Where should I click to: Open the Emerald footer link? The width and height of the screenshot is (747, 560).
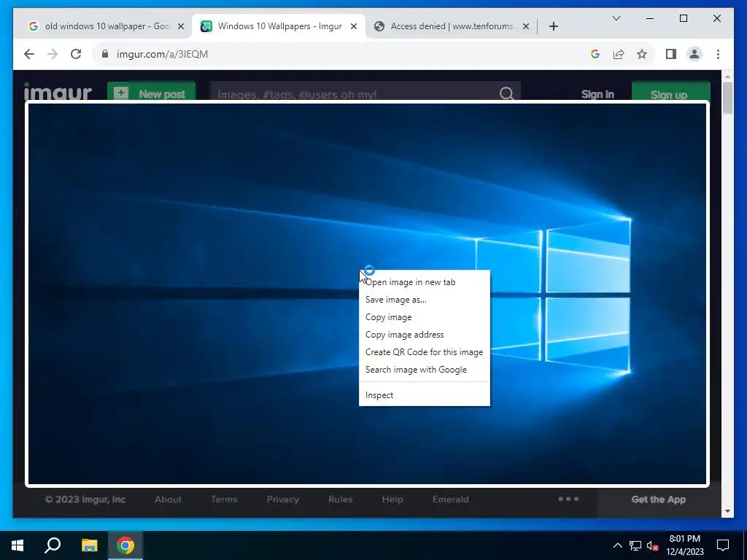(x=451, y=499)
